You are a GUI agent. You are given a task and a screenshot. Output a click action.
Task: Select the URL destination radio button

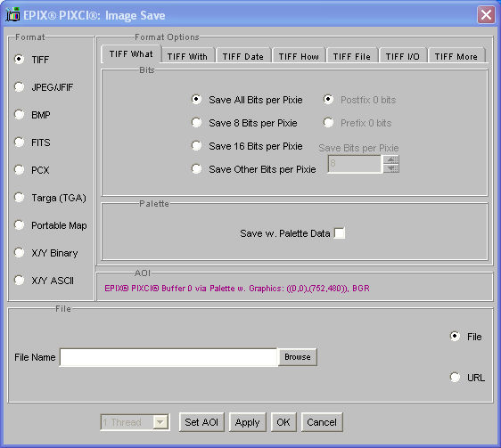[x=455, y=377]
